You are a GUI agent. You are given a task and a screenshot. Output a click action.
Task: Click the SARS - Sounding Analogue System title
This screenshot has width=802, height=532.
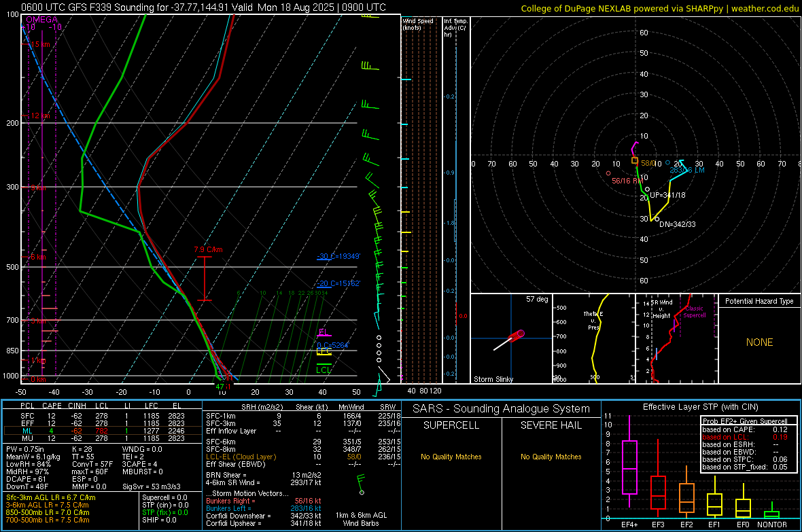[502, 409]
